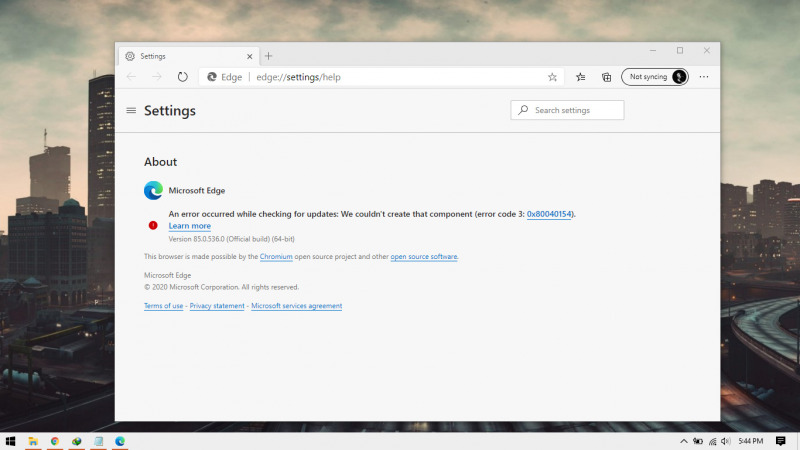Click the About heading
Screen dimensions: 800x450
(160, 162)
